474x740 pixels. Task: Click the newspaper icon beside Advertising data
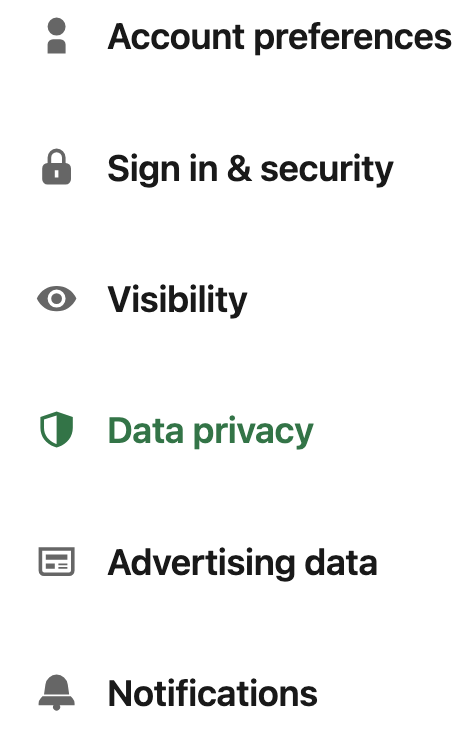pyautogui.click(x=57, y=562)
